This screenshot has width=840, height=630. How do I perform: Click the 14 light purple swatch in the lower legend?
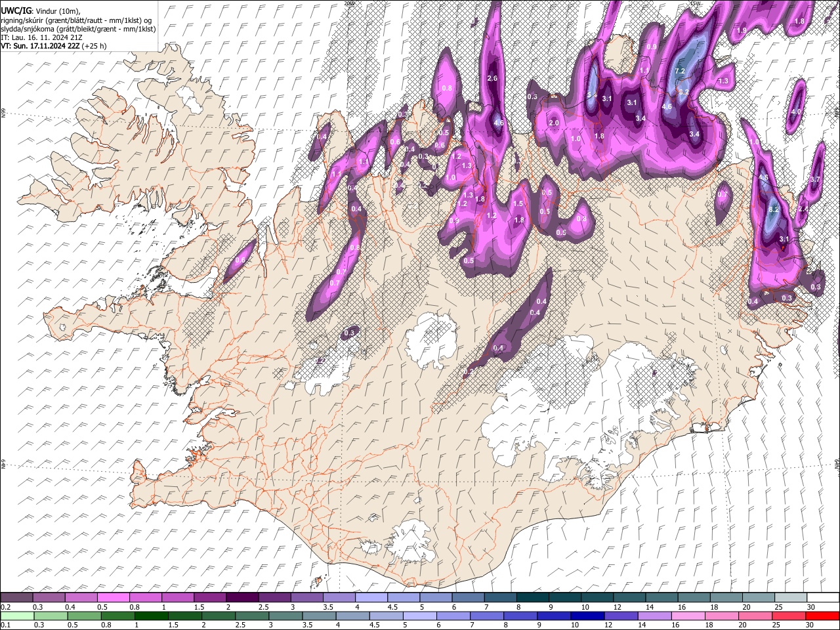point(654,616)
